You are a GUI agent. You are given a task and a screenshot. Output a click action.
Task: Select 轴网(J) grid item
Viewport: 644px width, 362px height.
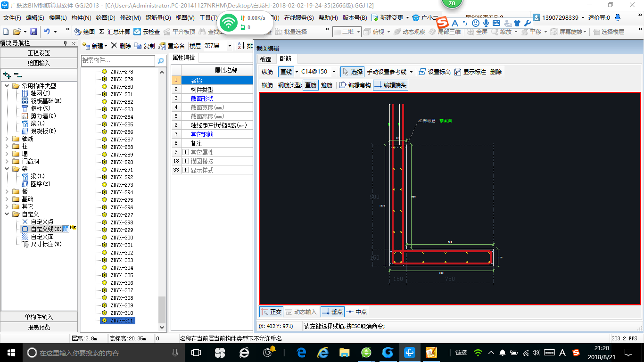coord(37,93)
